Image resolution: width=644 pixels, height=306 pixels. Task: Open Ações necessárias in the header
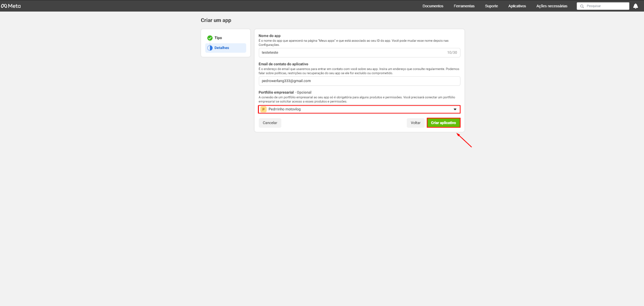[x=551, y=6]
